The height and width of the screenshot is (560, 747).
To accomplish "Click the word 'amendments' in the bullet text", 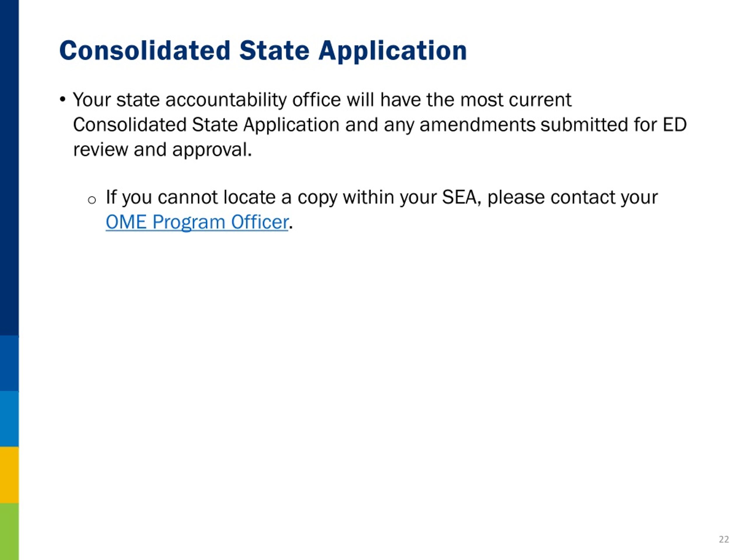I will tap(477, 125).
